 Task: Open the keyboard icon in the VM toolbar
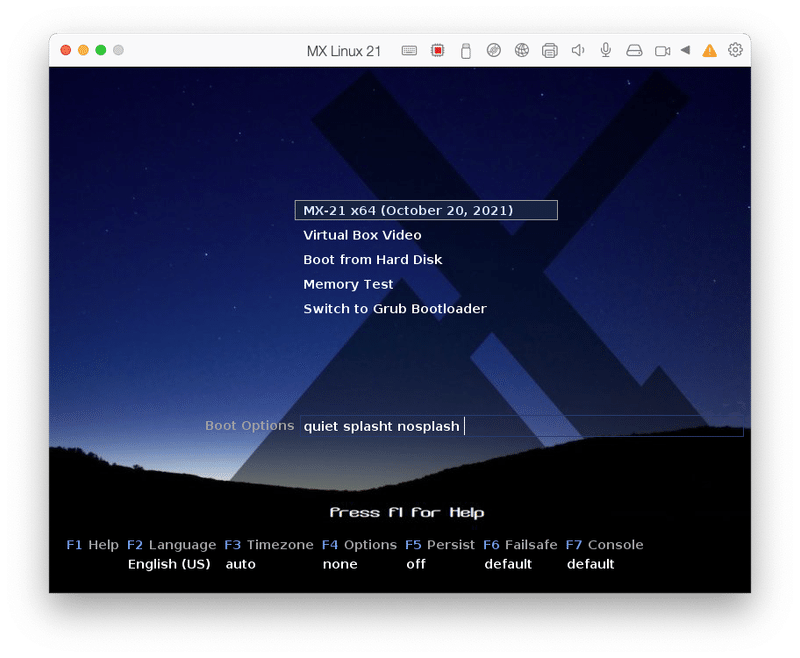[x=409, y=50]
